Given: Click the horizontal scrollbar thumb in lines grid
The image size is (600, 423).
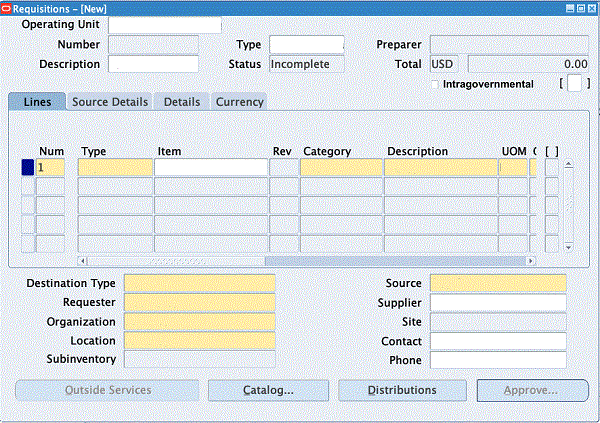Looking at the screenshot, I should click(x=176, y=261).
